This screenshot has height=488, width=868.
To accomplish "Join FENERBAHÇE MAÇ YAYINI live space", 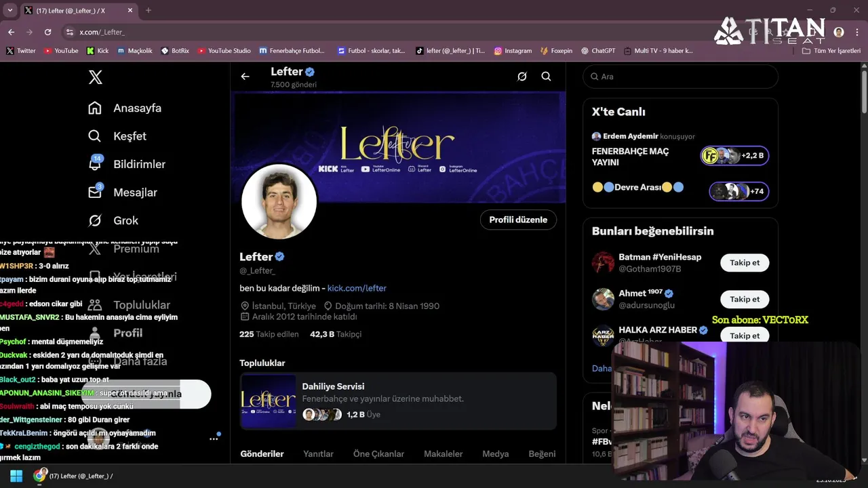I will point(734,156).
